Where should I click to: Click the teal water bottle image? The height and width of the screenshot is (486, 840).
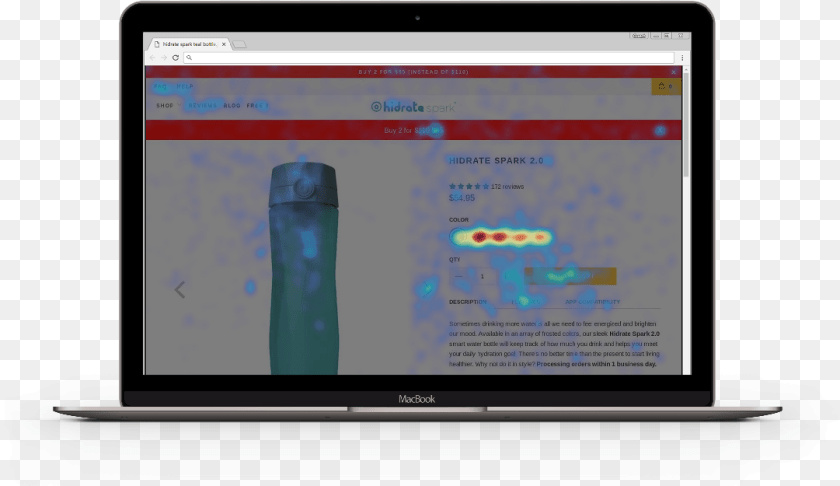pyautogui.click(x=304, y=268)
